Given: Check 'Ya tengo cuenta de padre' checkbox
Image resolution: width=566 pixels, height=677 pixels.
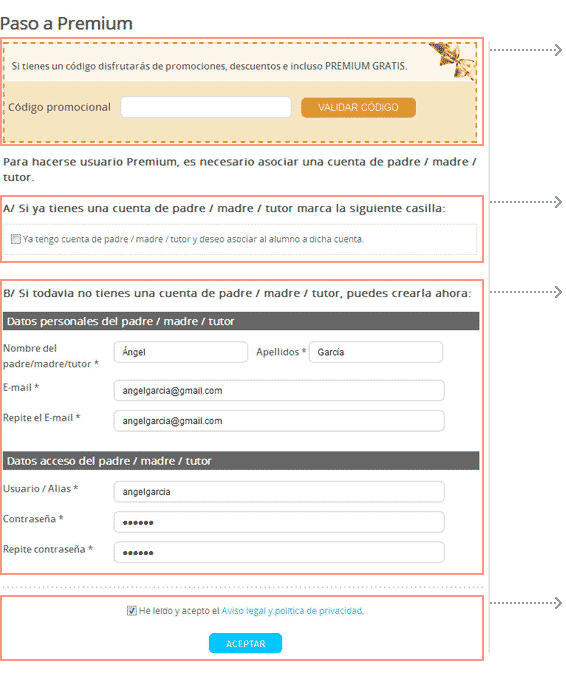Looking at the screenshot, I should [x=16, y=239].
